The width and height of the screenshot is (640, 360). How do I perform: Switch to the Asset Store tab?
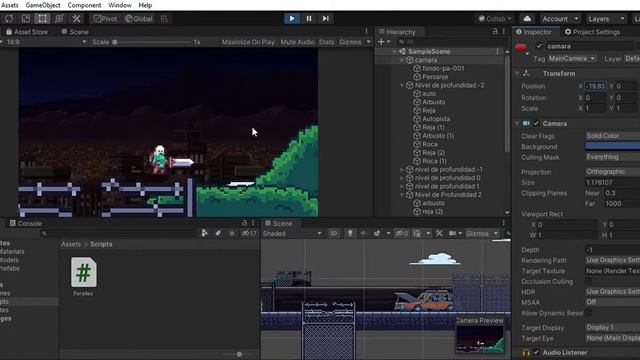pos(27,32)
